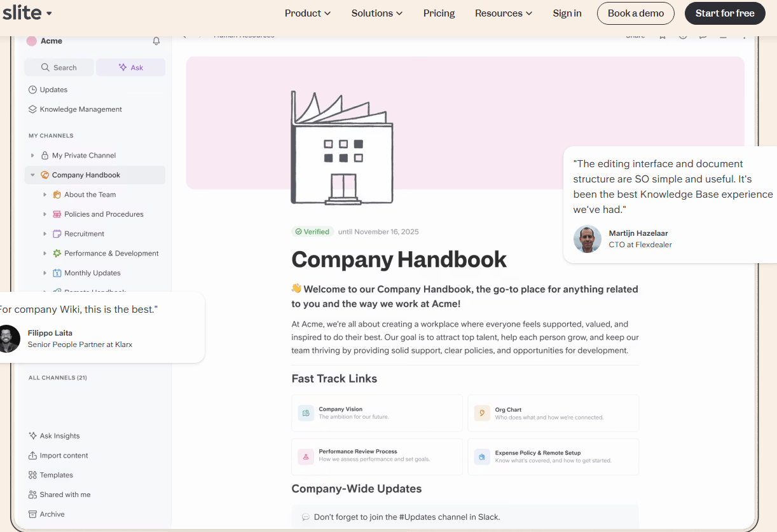Click the ALL CHANNELS (21) header
Image resolution: width=777 pixels, height=532 pixels.
(58, 378)
